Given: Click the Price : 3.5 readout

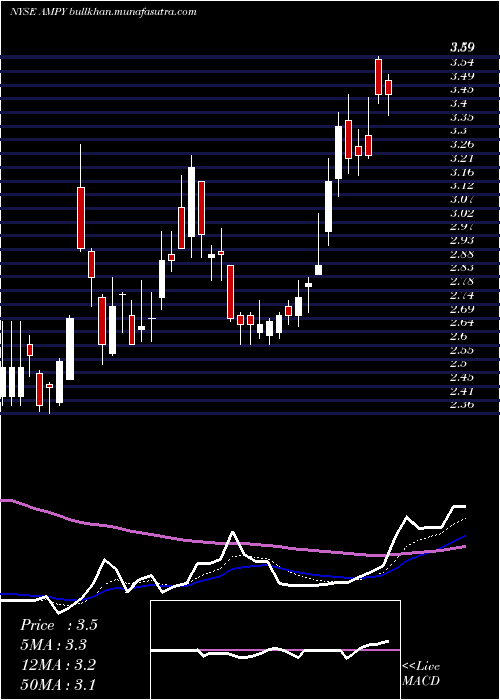Looking at the screenshot, I should coord(58,625).
